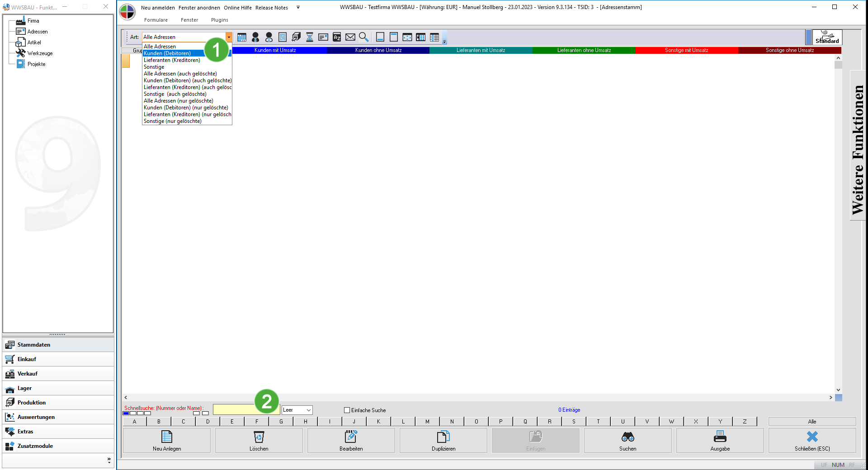The image size is (868, 470).
Task: Click the Lieferanten ohne Umsatz green legend
Action: pos(584,50)
